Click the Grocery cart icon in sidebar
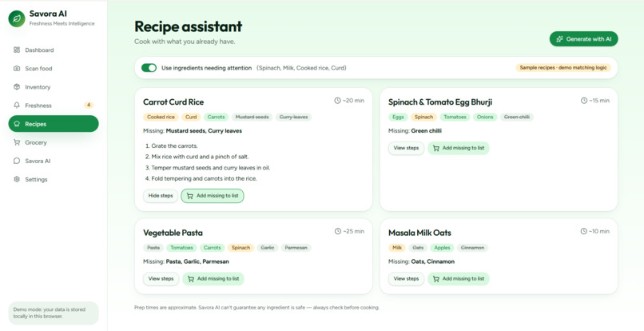Screen dimensions: 644x331 tap(17, 142)
